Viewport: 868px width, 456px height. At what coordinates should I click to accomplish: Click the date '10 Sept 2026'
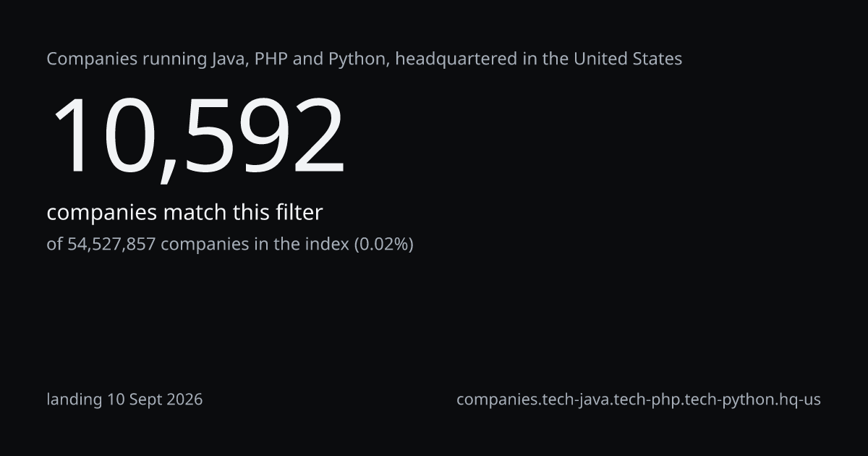point(155,400)
